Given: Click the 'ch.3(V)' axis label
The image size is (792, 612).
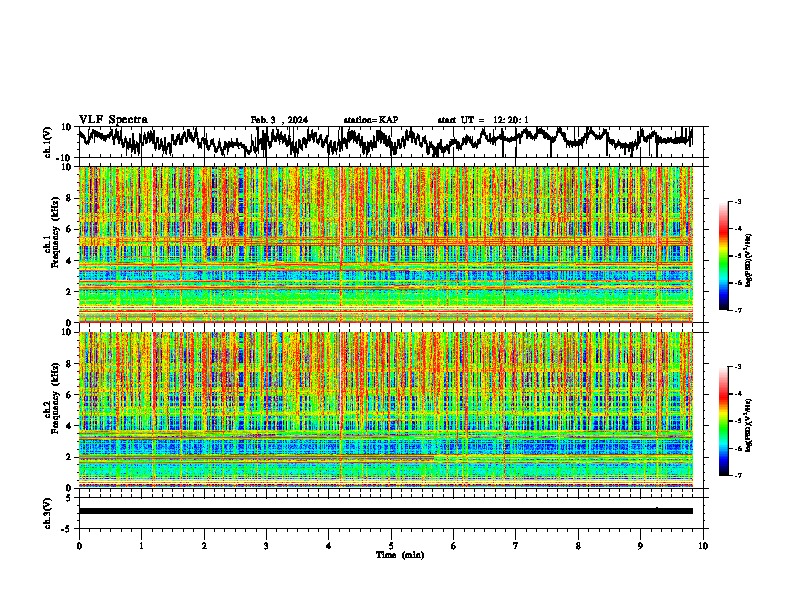Looking at the screenshot, I should point(48,513).
